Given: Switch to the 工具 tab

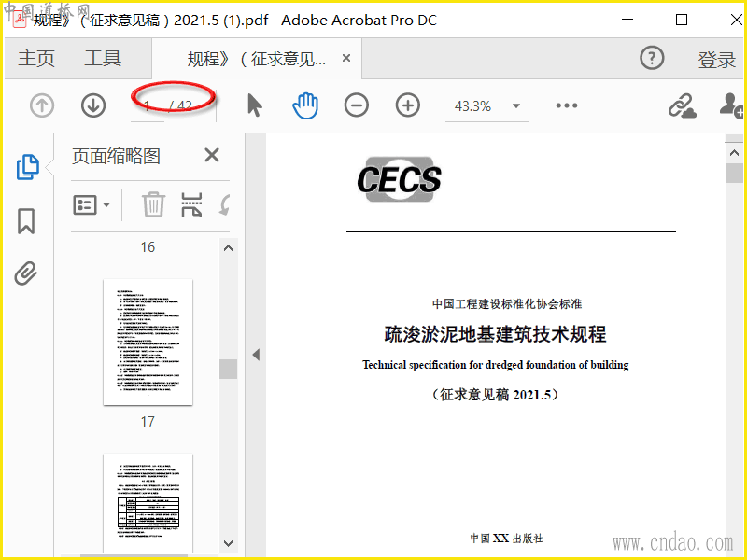Looking at the screenshot, I should (103, 58).
